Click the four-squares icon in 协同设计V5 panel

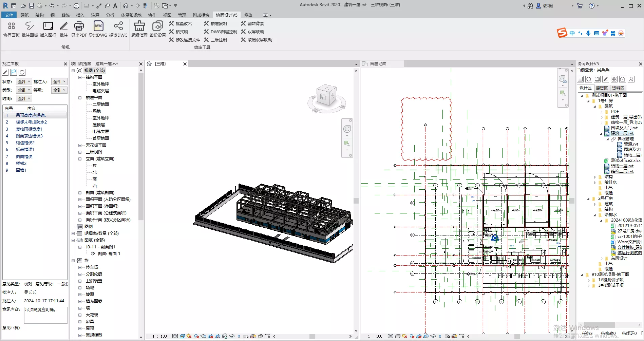click(614, 79)
